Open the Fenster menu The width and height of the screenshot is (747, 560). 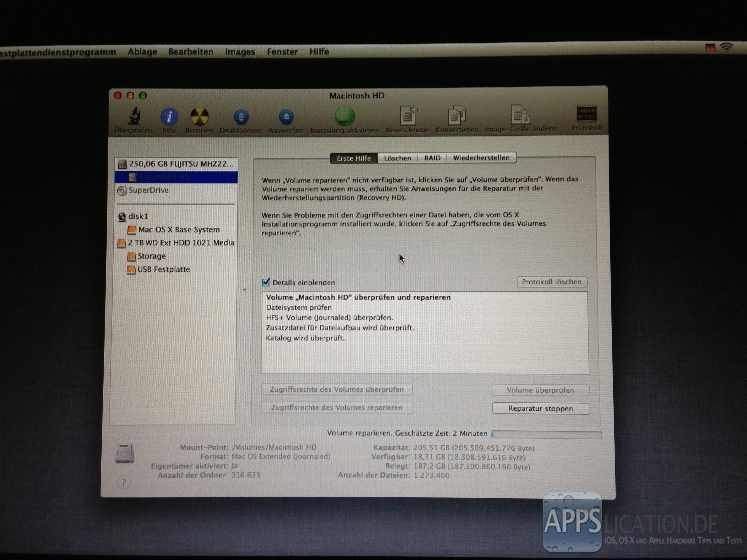click(282, 51)
